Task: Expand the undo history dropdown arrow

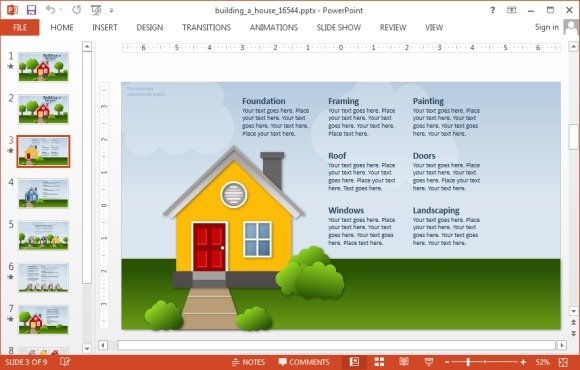Action: [61, 10]
